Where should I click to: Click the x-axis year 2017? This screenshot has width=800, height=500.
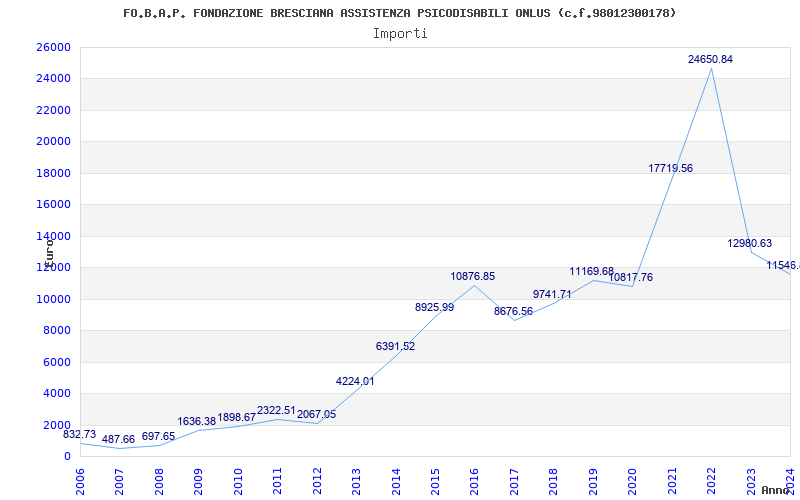[x=514, y=480]
